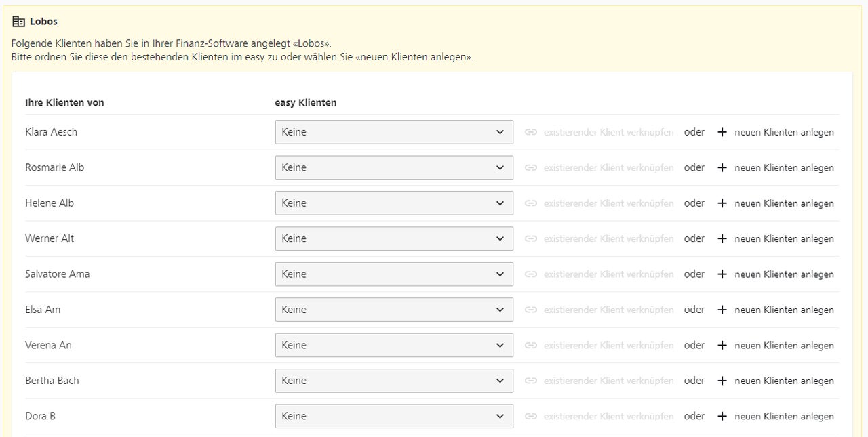Click the plus icon for Helene Alb
This screenshot has width=868, height=437.
(722, 203)
